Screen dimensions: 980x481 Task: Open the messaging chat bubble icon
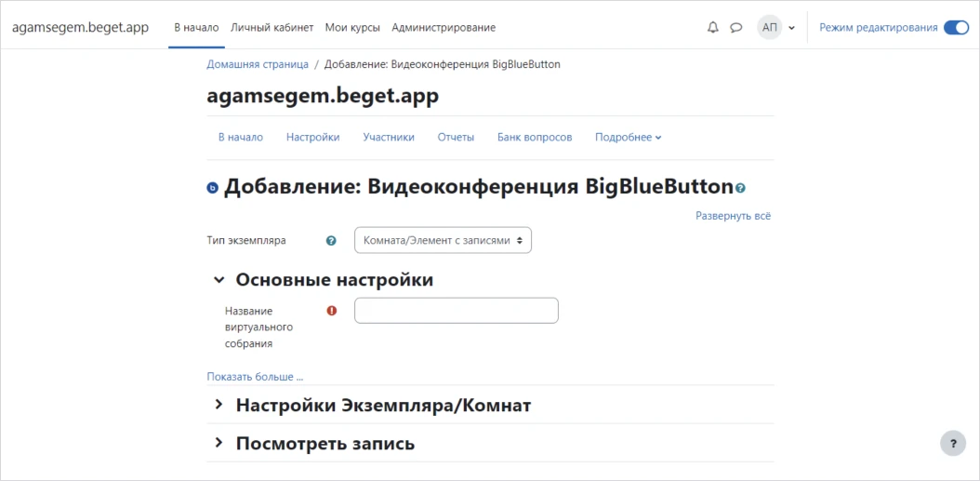[736, 28]
